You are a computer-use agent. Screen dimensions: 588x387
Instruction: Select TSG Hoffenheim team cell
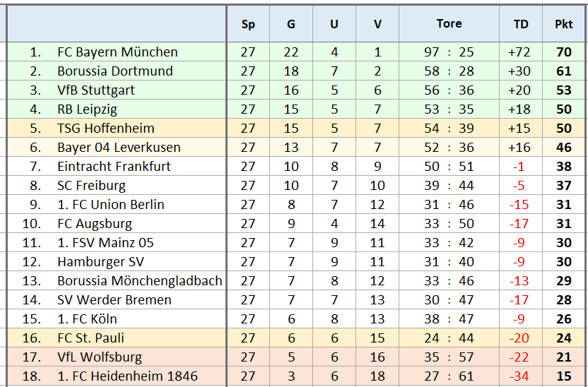pos(106,129)
